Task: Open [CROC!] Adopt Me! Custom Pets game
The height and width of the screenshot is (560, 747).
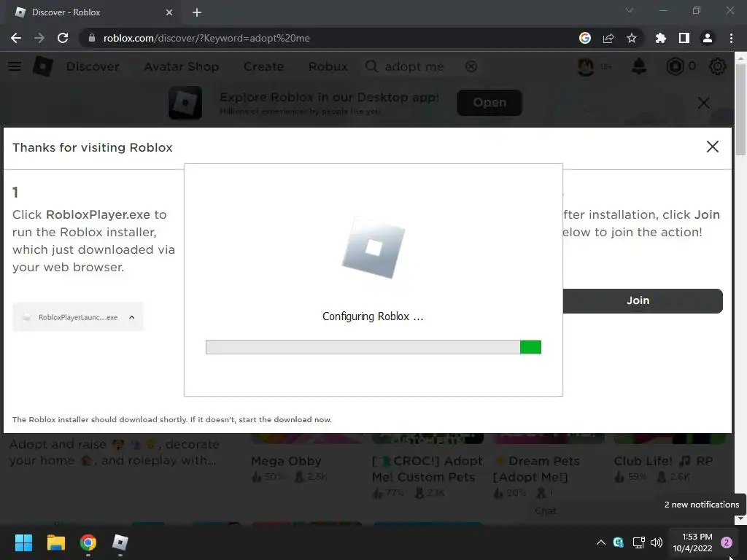Action: click(x=427, y=469)
